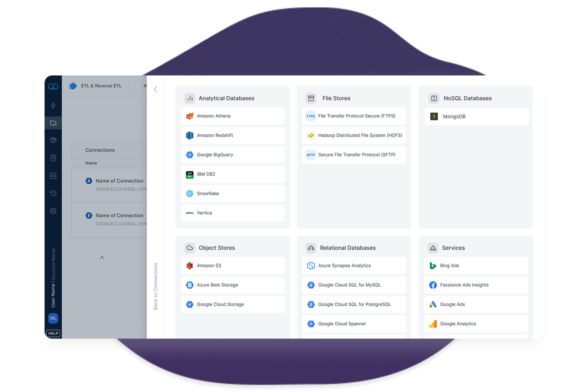Click the Google Analytics bar icon
Viewport: 588px width, 392px height.
(x=433, y=324)
